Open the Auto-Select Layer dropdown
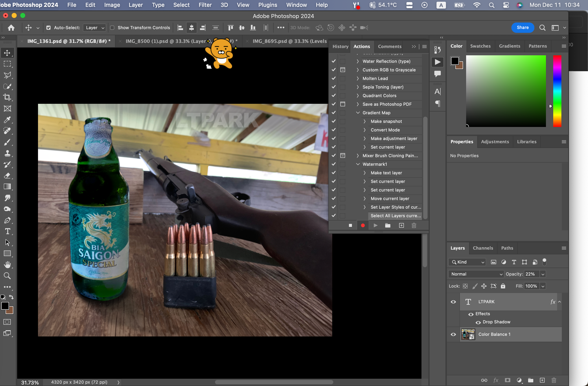Viewport: 588px width, 386px height. coord(95,28)
